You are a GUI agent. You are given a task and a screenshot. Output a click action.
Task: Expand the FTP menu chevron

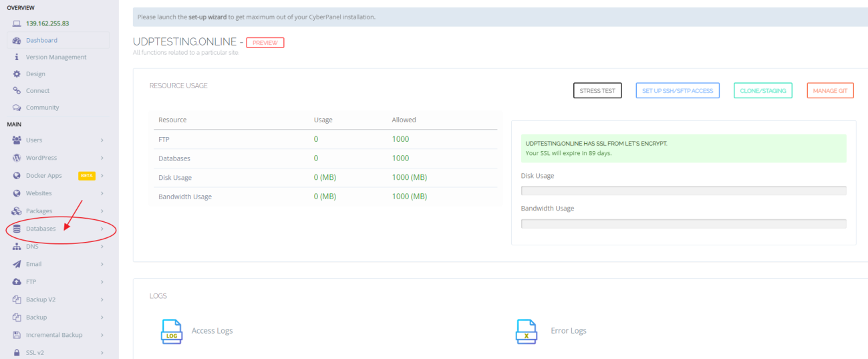pyautogui.click(x=102, y=281)
